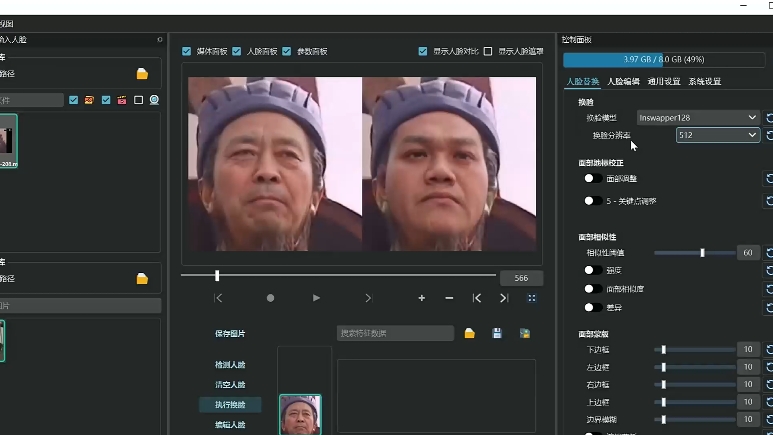Uncheck 显示人脸对比 checkbox

tap(422, 51)
